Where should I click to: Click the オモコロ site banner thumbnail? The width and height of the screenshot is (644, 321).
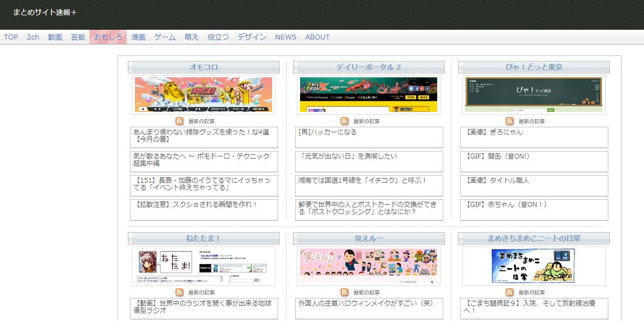click(204, 94)
